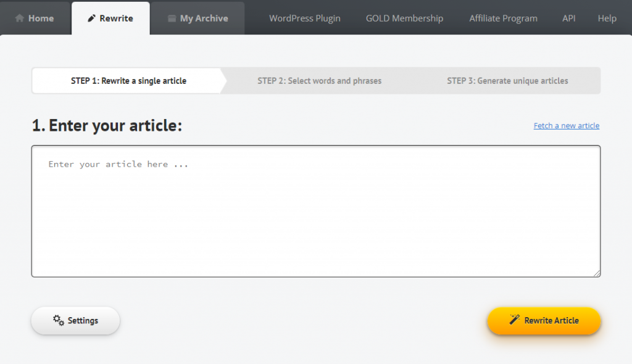632x364 pixels.
Task: Go to GOLD Membership in the navigation bar
Action: click(x=404, y=19)
